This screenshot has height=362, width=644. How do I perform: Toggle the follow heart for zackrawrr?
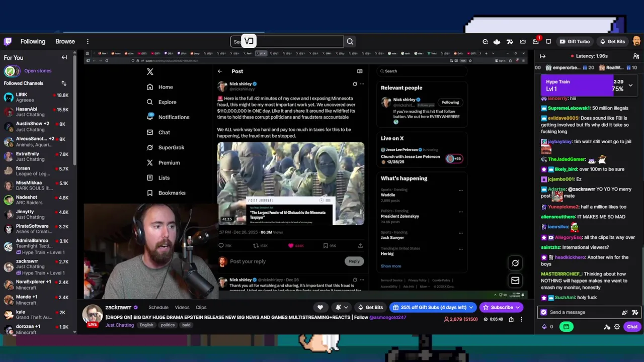[320, 307]
